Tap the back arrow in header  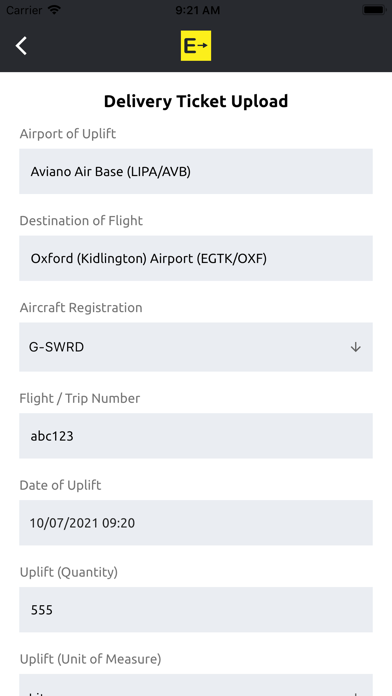coord(21,46)
